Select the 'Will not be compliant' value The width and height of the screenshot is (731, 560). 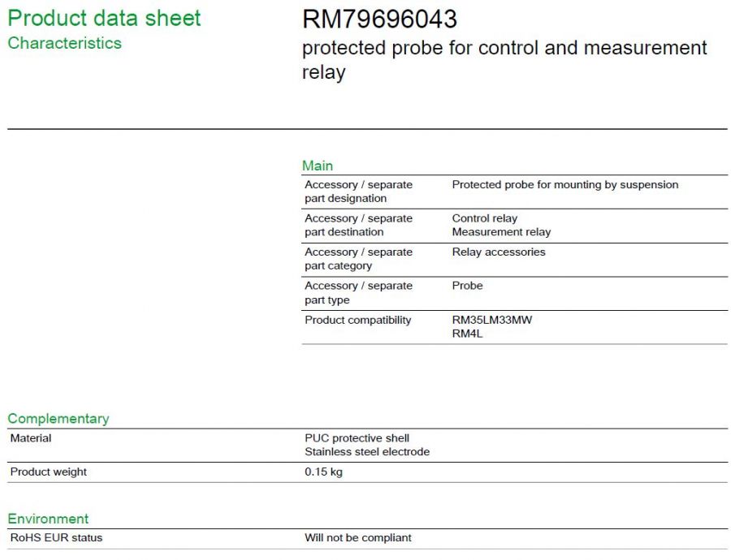(358, 537)
